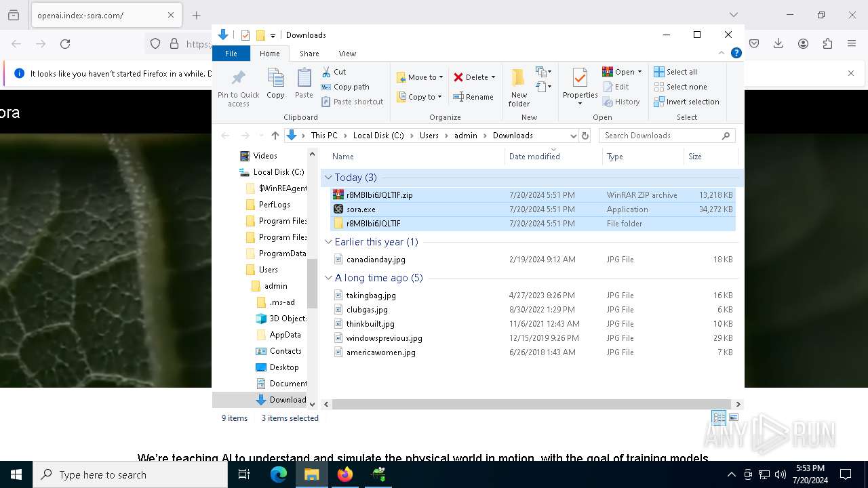Switch to Large icons view
Screen dimensions: 868x488
[733, 418]
